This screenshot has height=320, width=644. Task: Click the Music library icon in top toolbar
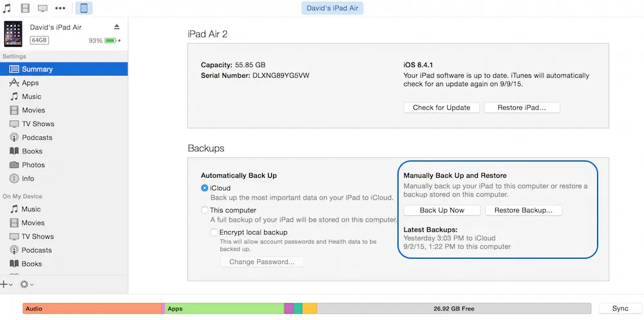click(7, 8)
